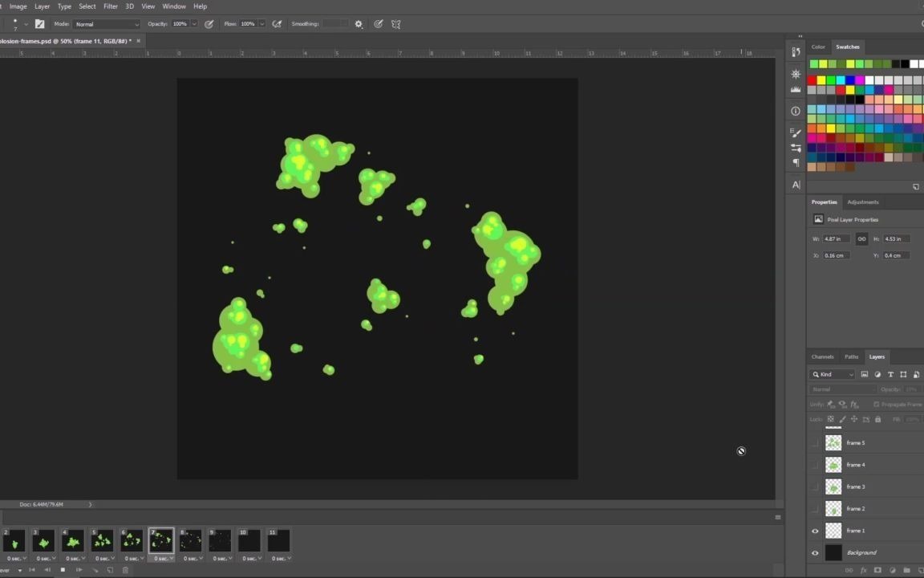Hide the frame 1 layer
The width and height of the screenshot is (924, 578).
[x=815, y=531]
